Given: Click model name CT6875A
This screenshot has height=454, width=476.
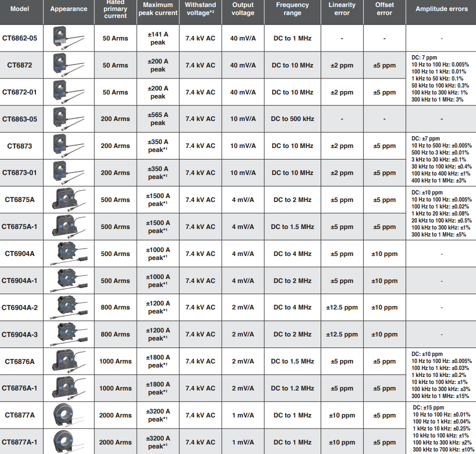Looking at the screenshot, I should pos(20,199).
